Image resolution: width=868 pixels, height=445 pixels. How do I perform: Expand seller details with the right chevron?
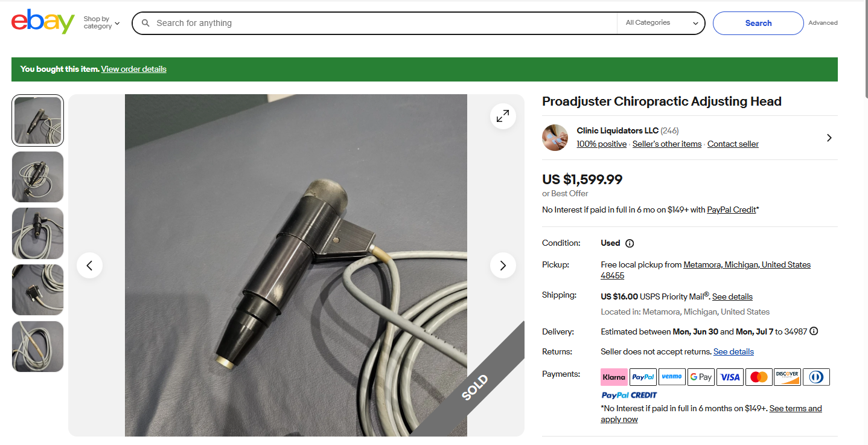click(x=829, y=138)
